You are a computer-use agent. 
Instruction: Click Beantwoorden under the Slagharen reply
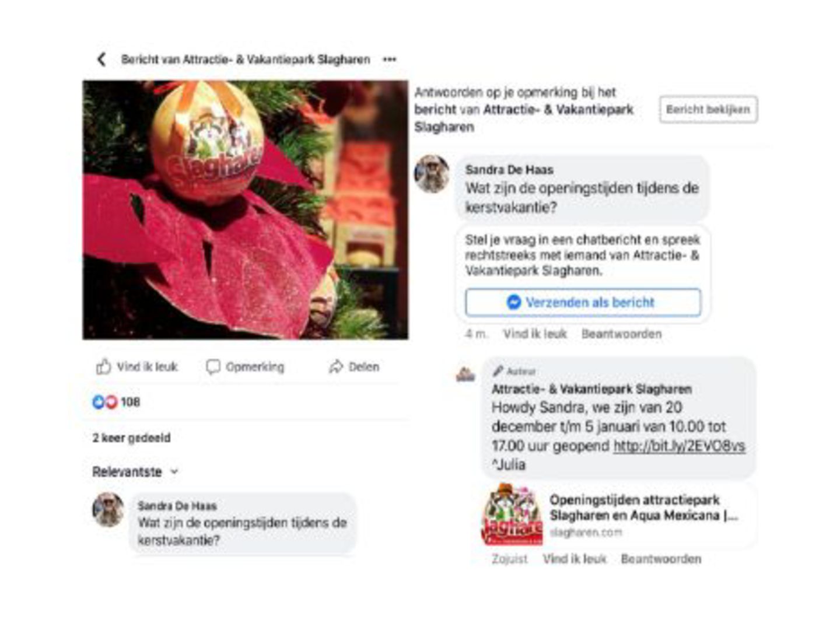(x=661, y=559)
